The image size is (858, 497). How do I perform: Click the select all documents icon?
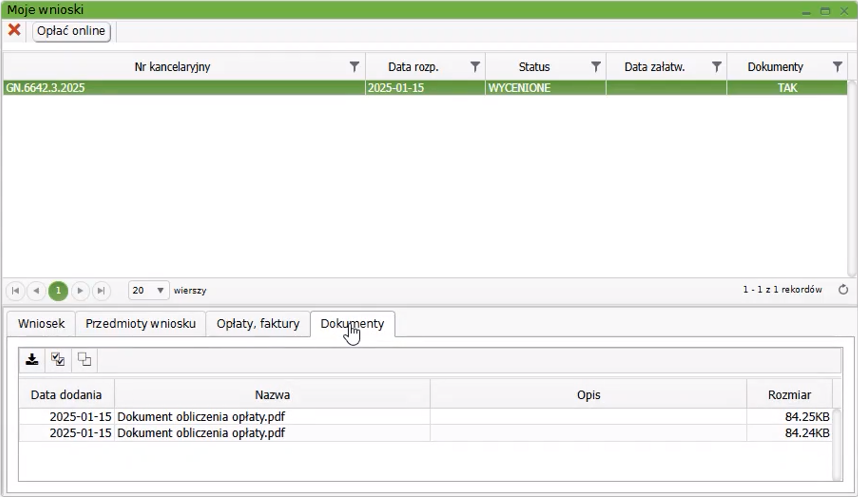click(58, 360)
